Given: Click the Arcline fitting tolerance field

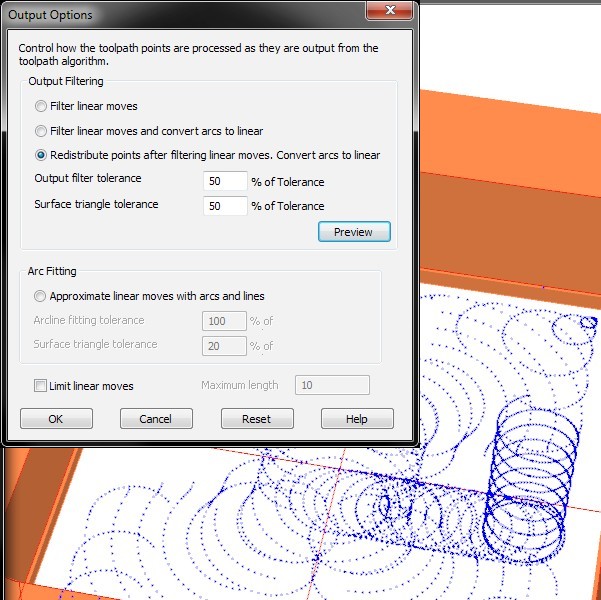Looking at the screenshot, I should click(224, 321).
